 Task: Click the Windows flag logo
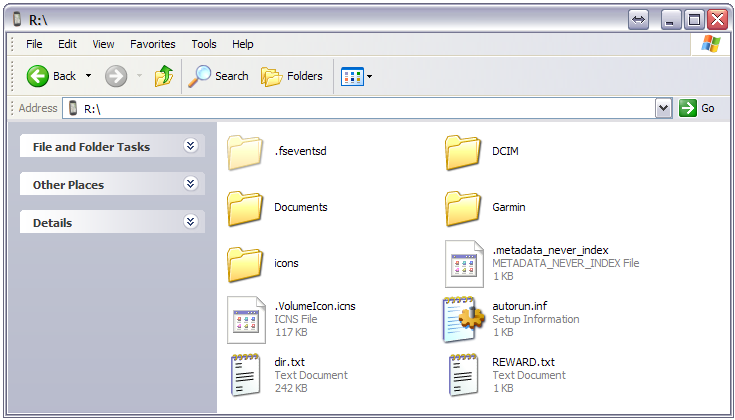pos(711,45)
